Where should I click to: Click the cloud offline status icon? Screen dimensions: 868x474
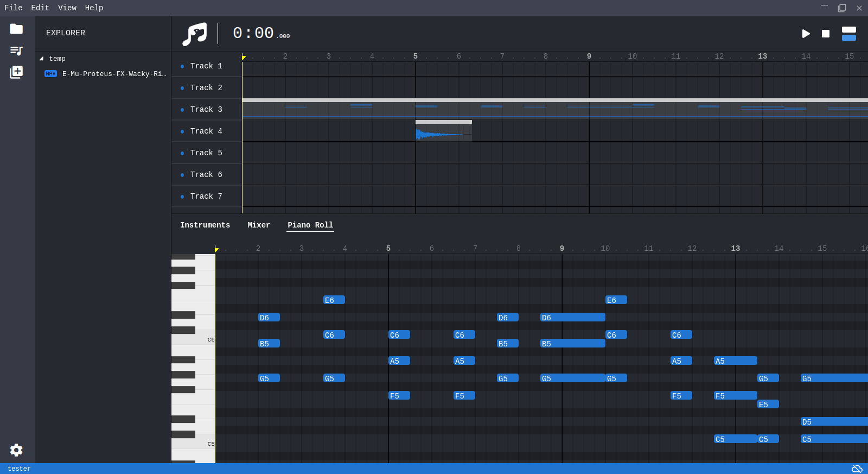tap(857, 469)
